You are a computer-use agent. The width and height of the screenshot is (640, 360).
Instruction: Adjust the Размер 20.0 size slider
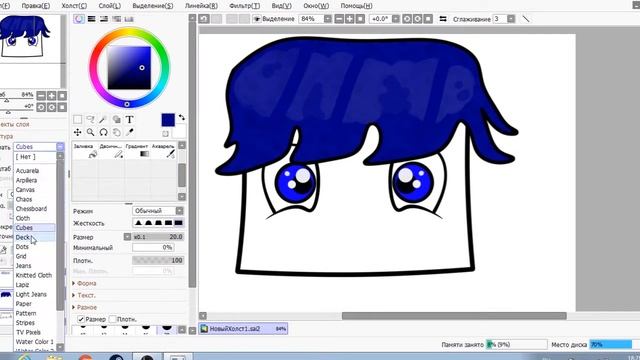coord(158,237)
